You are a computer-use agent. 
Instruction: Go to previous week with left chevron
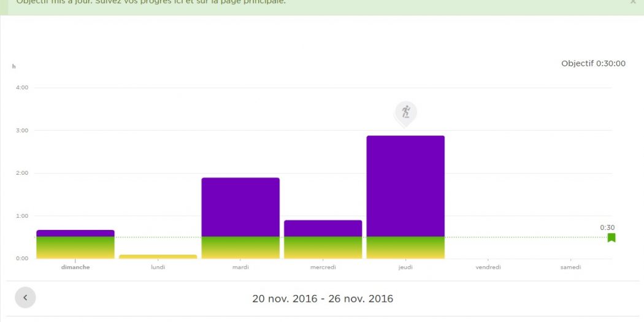25,297
